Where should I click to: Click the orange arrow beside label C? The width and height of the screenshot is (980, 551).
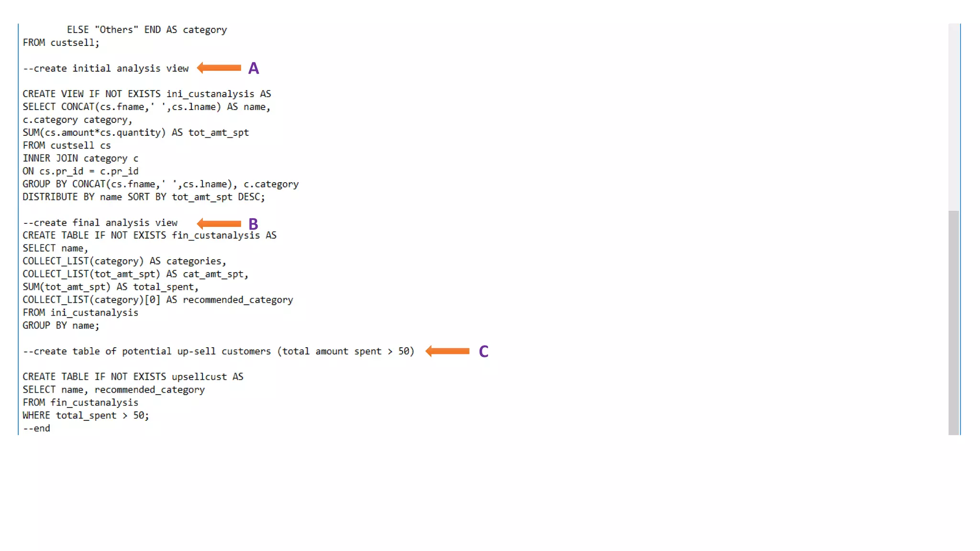pyautogui.click(x=447, y=351)
